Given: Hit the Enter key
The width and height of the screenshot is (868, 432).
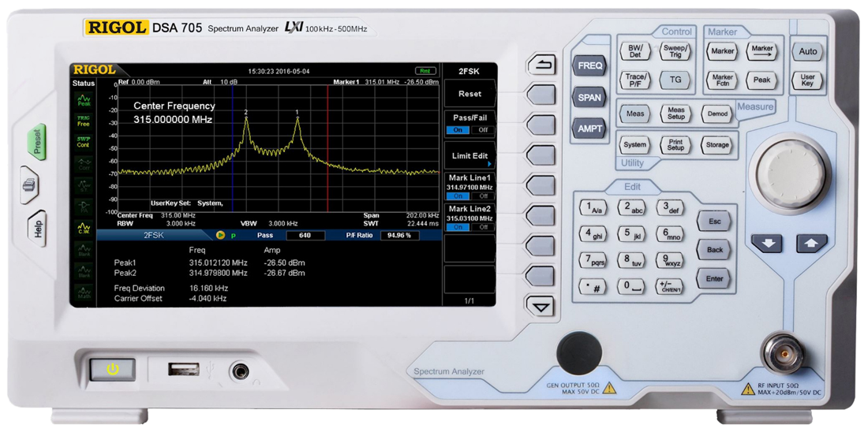Looking at the screenshot, I should pyautogui.click(x=715, y=279).
